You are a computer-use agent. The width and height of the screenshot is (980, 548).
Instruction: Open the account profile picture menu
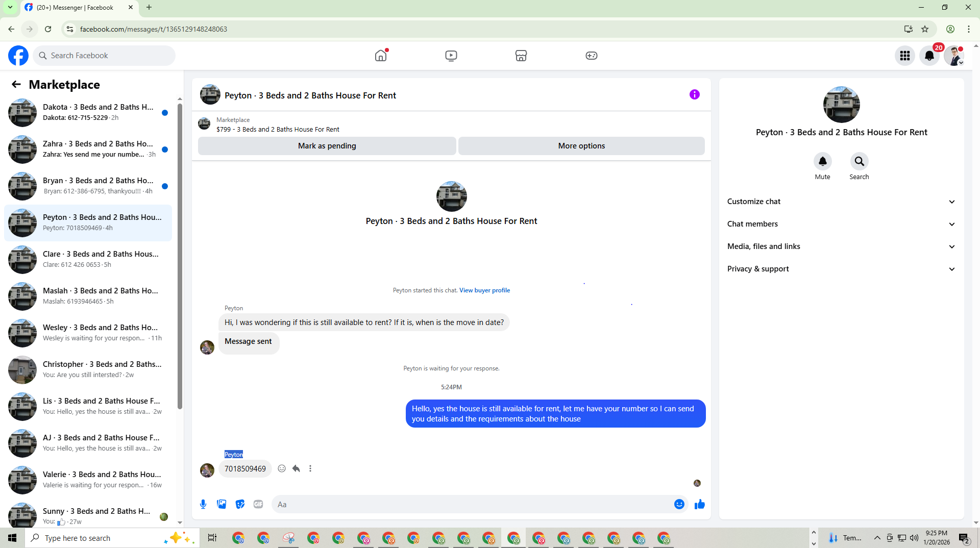(954, 56)
